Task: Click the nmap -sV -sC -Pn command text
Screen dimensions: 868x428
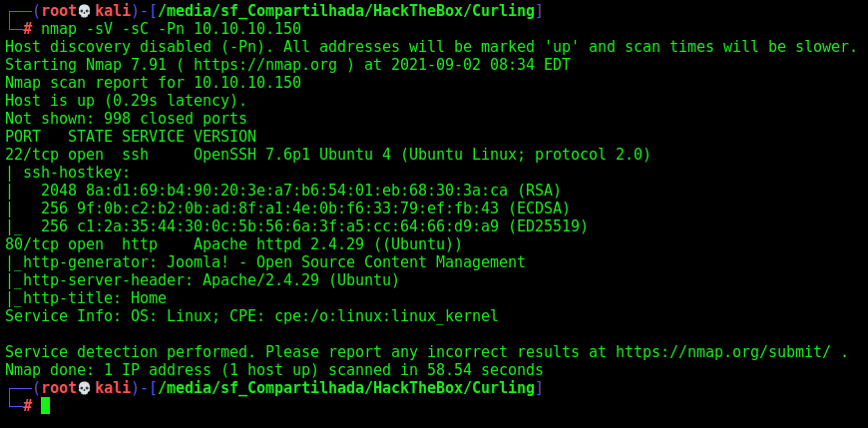Action: pos(171,29)
